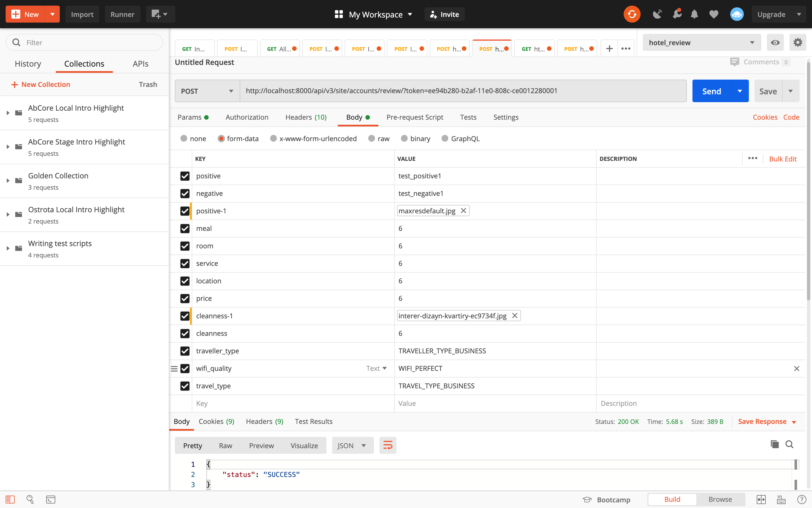
Task: Open help question mark icon
Action: point(802,499)
